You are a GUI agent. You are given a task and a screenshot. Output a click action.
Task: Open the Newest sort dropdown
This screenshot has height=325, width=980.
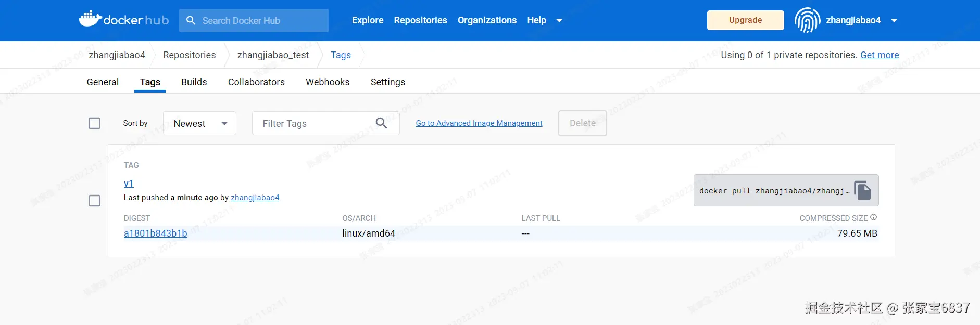click(x=200, y=123)
